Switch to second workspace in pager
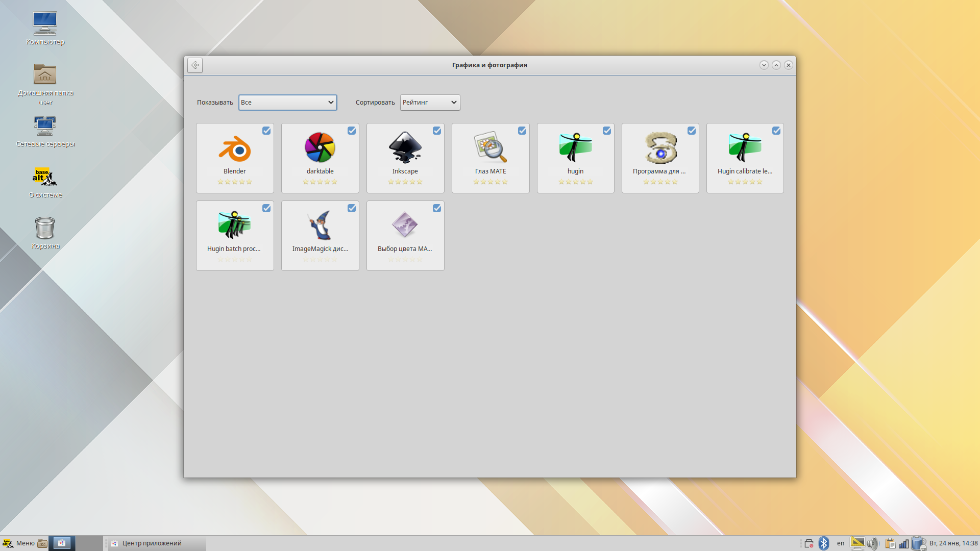Viewport: 980px width, 551px height. 89,543
